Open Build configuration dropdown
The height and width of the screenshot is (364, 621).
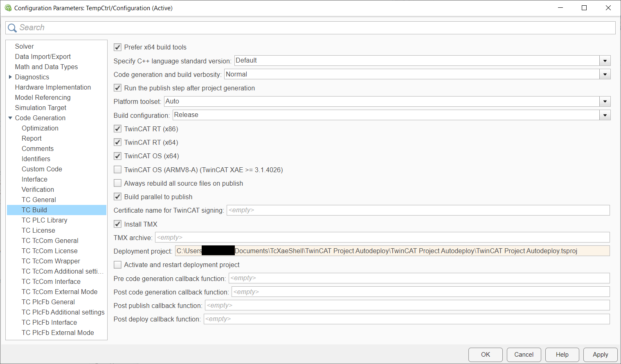[605, 115]
